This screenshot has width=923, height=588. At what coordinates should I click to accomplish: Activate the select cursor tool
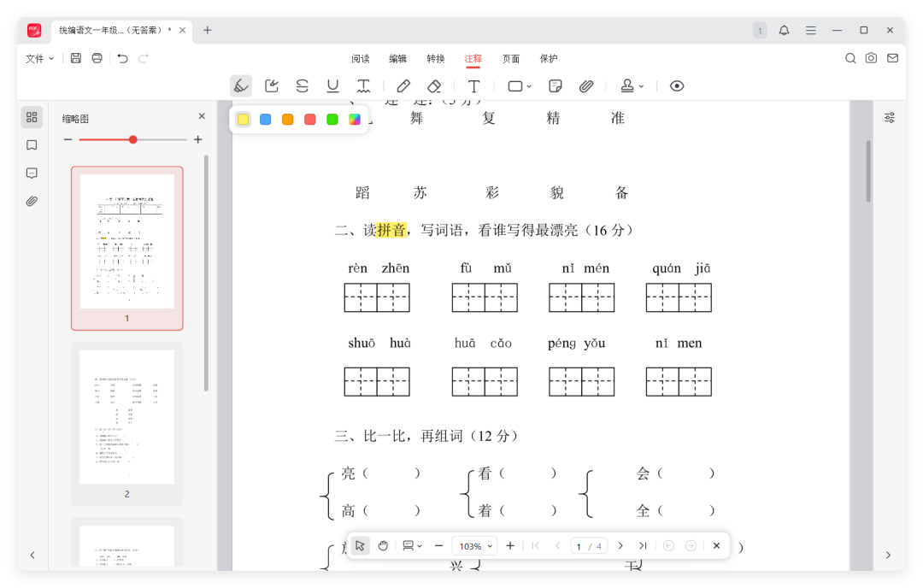(x=360, y=546)
